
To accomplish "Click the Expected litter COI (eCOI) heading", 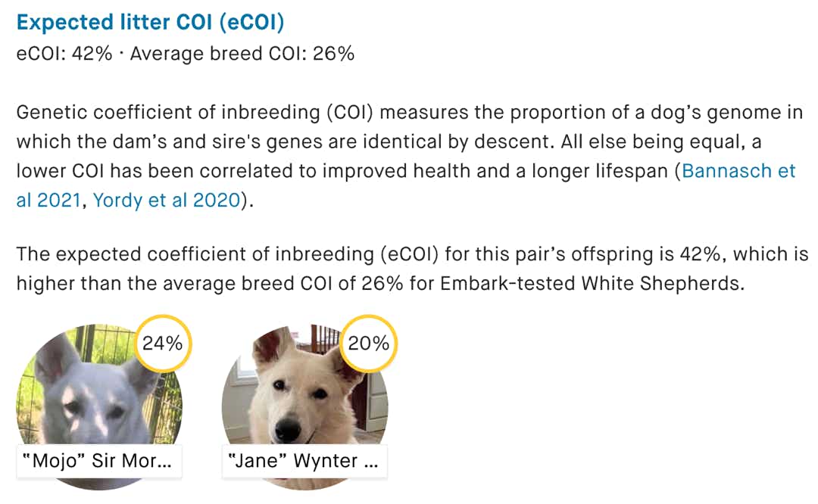I will pyautogui.click(x=150, y=23).
